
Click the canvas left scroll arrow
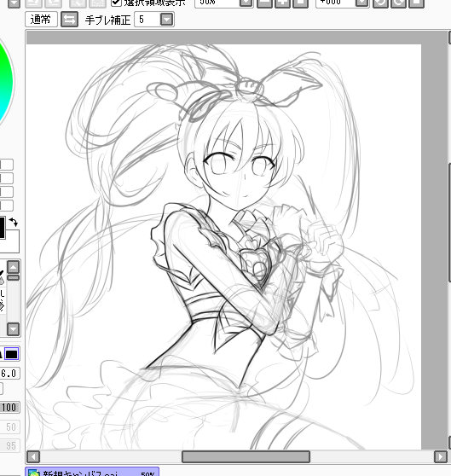coord(33,456)
